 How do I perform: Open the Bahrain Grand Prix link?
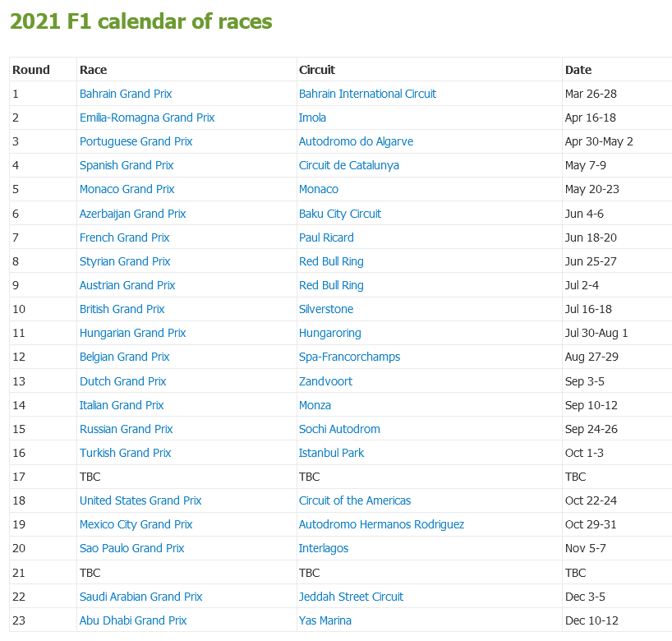126,94
